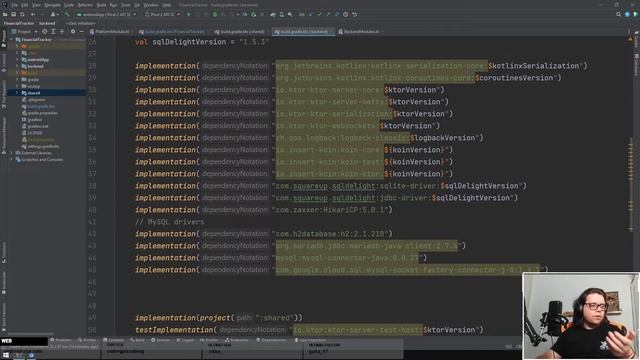640x360 pixels.
Task: Select the shared module in project tree
Action: click(33, 93)
